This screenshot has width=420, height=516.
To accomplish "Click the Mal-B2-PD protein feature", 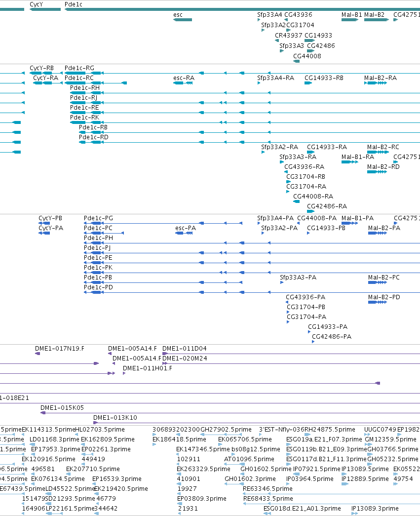I will point(378,302).
